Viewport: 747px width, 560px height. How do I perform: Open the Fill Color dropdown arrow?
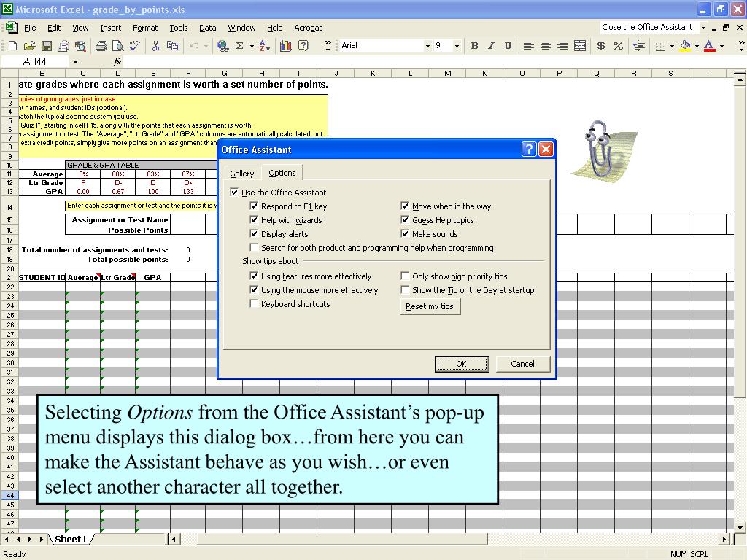click(697, 46)
